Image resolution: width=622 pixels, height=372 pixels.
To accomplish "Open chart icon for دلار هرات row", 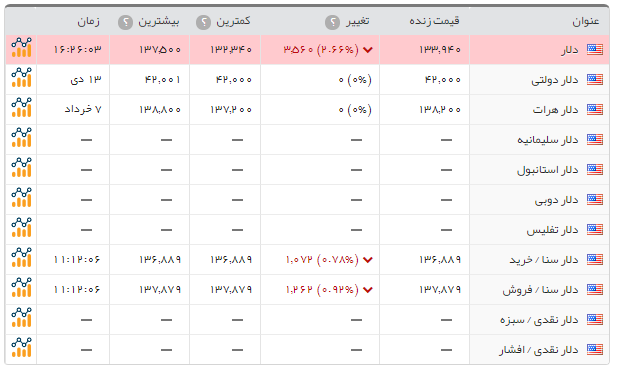I will 21,108.
